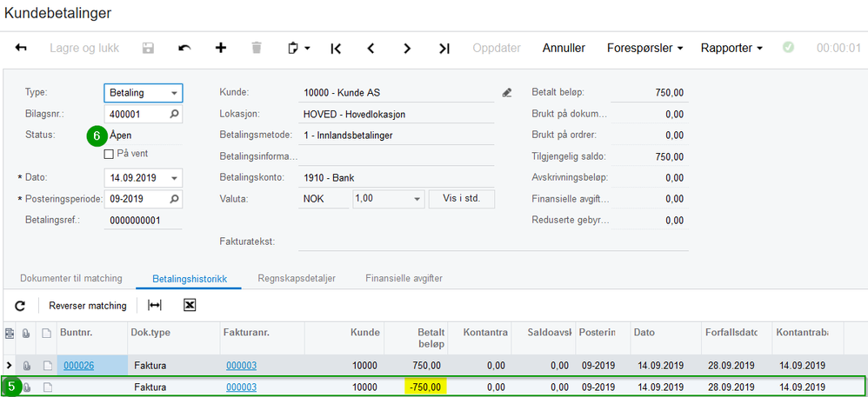The height and width of the screenshot is (397, 868).
Task: Edit customer with pencil icon
Action: tap(507, 92)
